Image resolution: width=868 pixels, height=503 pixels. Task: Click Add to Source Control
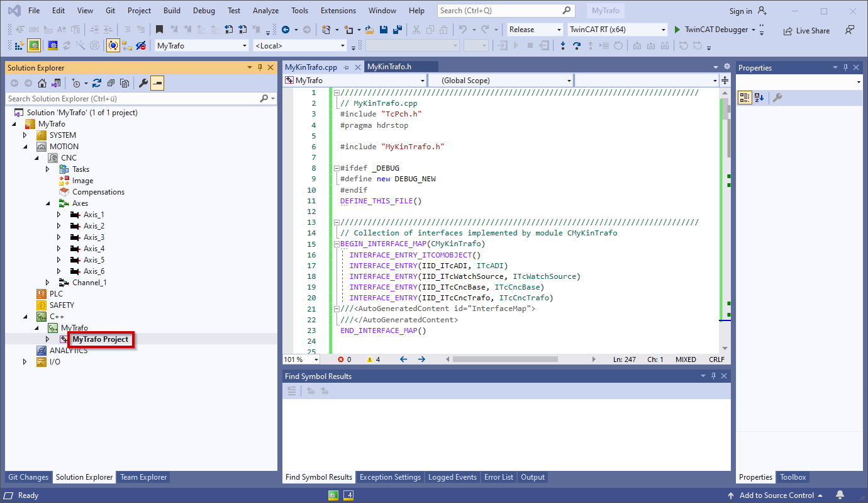click(x=776, y=495)
